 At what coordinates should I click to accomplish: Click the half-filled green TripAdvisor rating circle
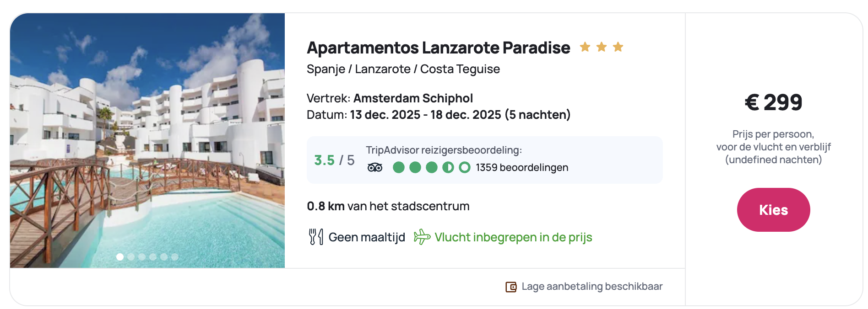[x=448, y=168]
